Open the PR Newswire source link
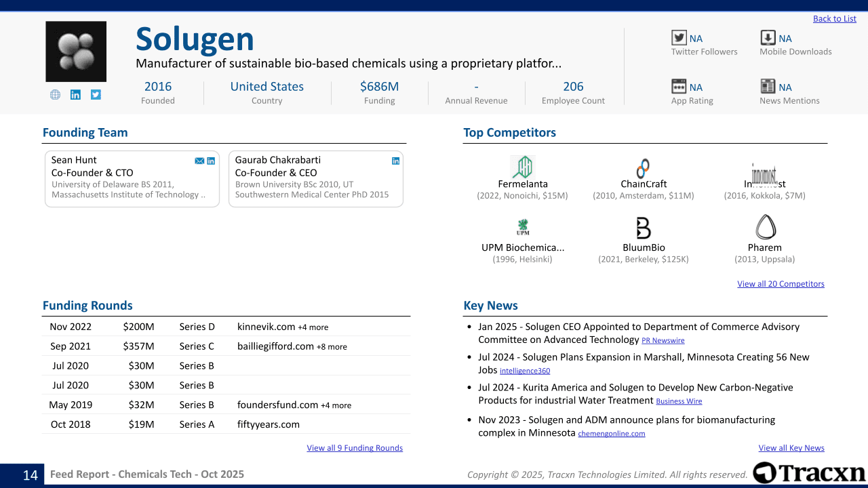This screenshot has height=488, width=868. coord(663,341)
